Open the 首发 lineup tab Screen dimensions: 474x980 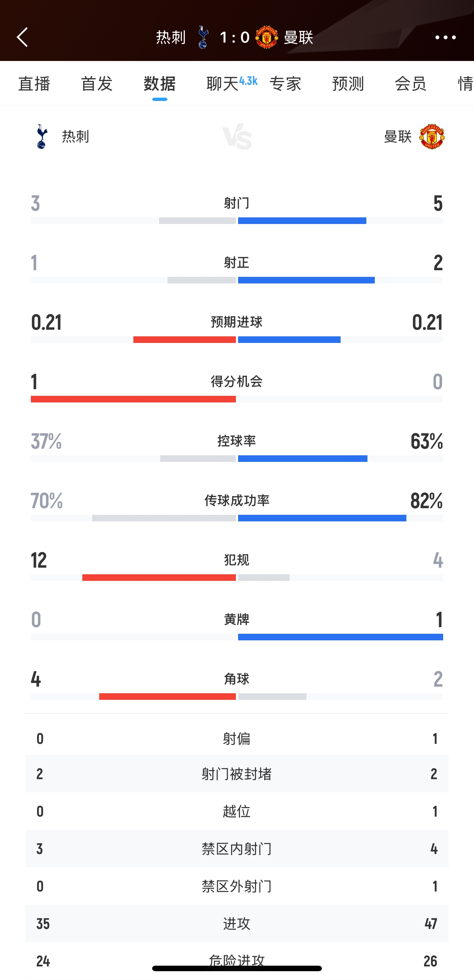[97, 83]
